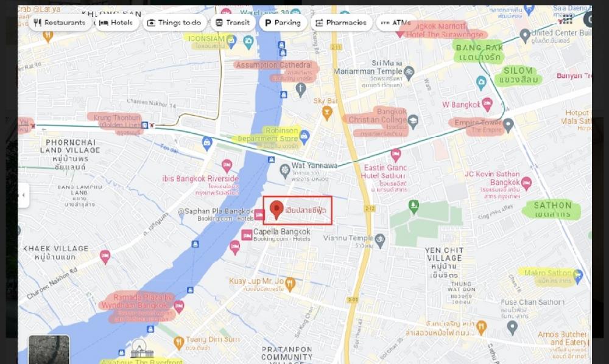Open ICONSIAM shopping pin
Screen dimensions: 609x364
coord(231,41)
